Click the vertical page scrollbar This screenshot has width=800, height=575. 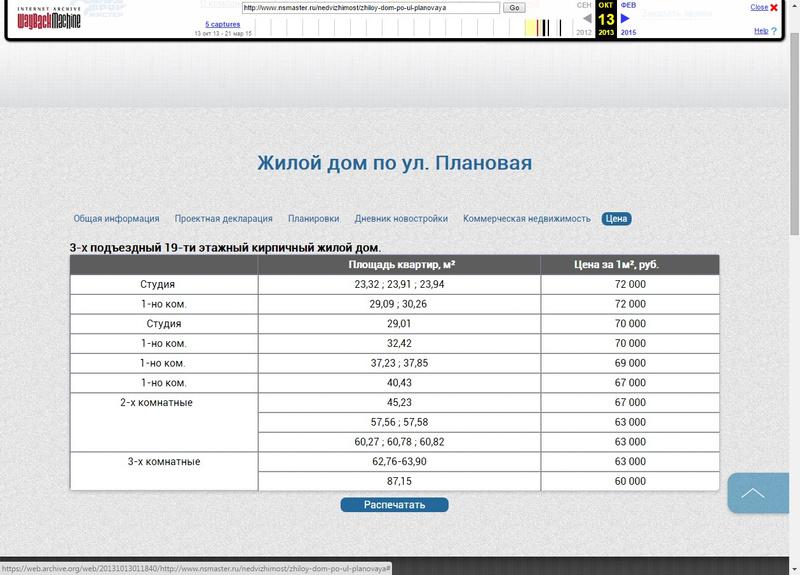coord(793,300)
